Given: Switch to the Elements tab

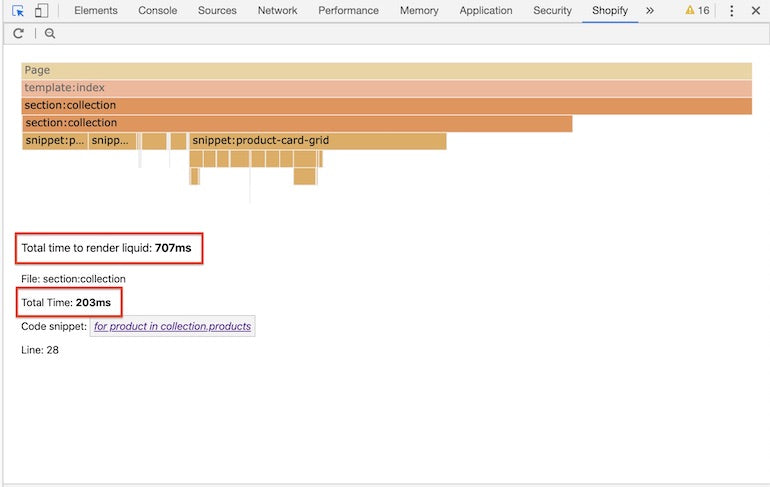Looking at the screenshot, I should pyautogui.click(x=96, y=10).
